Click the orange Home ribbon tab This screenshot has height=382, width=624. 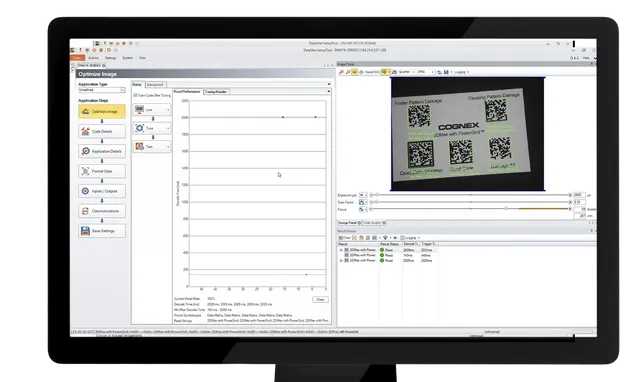[78, 58]
